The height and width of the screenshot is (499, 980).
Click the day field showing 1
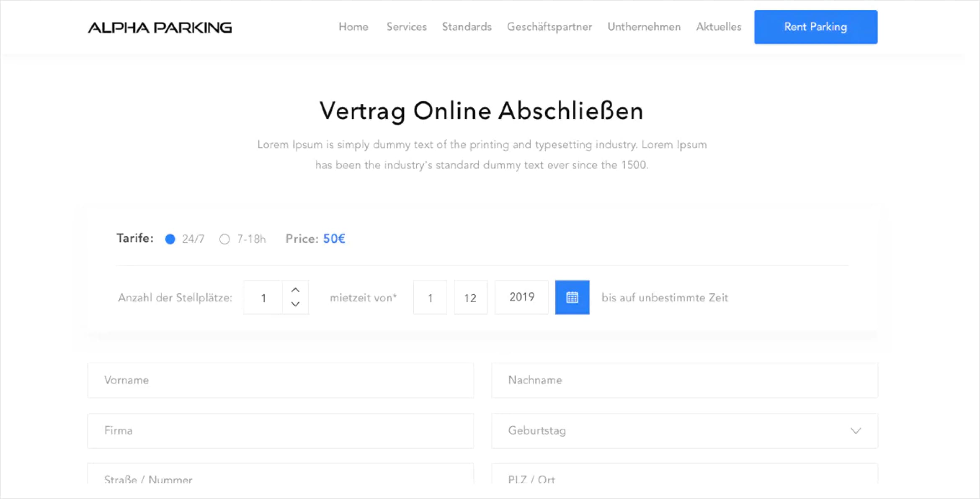coord(430,297)
